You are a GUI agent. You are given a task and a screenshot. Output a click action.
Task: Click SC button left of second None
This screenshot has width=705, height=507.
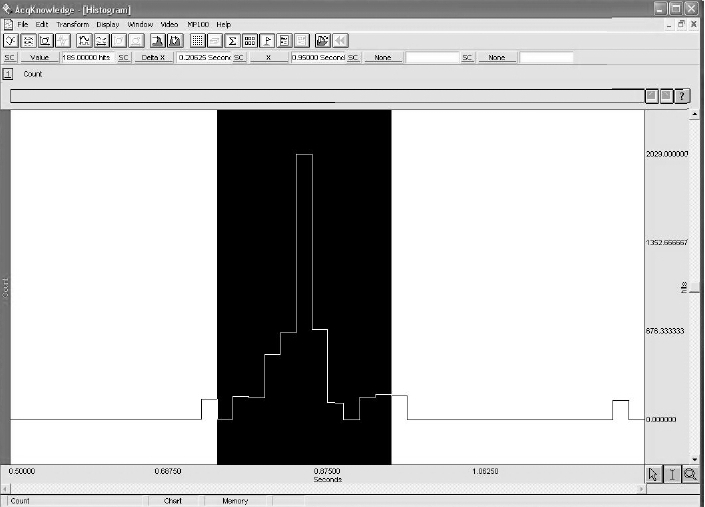pos(468,58)
